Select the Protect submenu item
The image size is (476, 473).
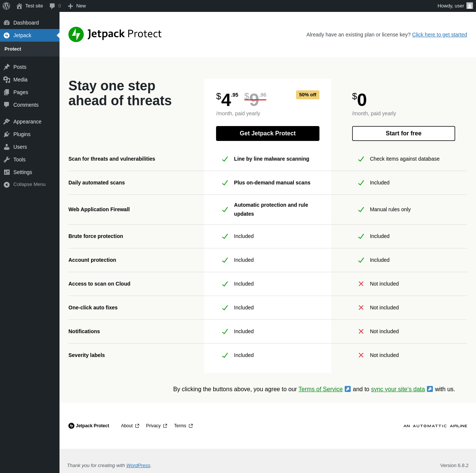[x=30, y=49]
